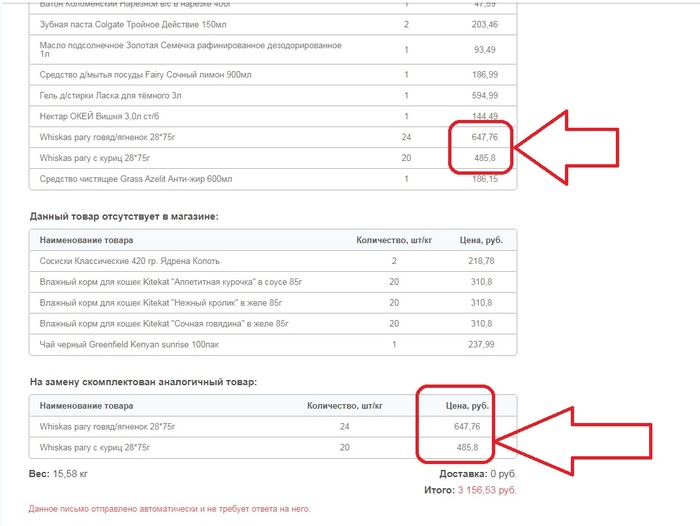The width and height of the screenshot is (700, 526).
Task: Select price 485,8 in the order list table
Action: 485,158
